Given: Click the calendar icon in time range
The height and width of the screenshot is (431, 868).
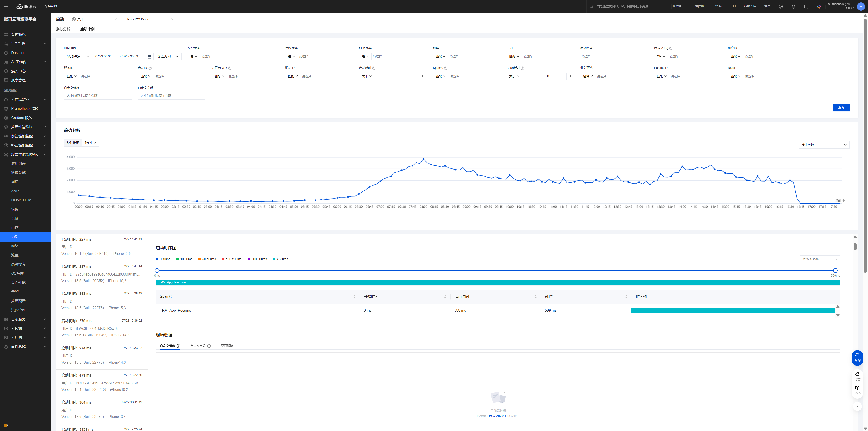Looking at the screenshot, I should 149,57.
